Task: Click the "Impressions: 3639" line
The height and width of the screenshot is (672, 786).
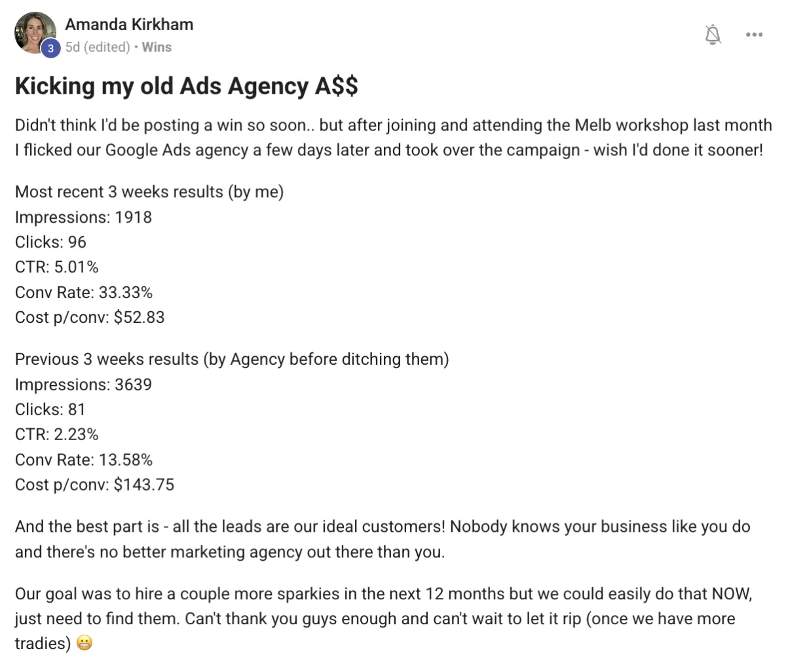Action: coord(83,384)
